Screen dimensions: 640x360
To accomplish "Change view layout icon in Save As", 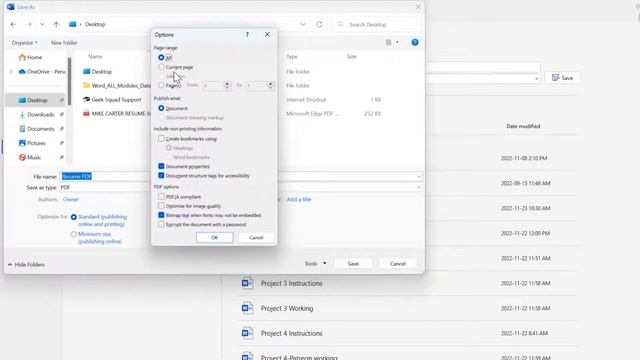I will tap(388, 42).
